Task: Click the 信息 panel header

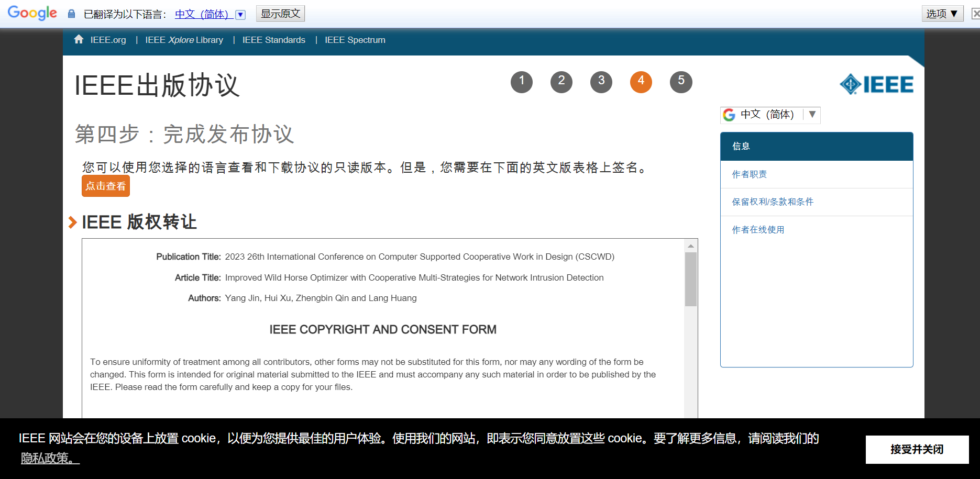Action: (817, 147)
